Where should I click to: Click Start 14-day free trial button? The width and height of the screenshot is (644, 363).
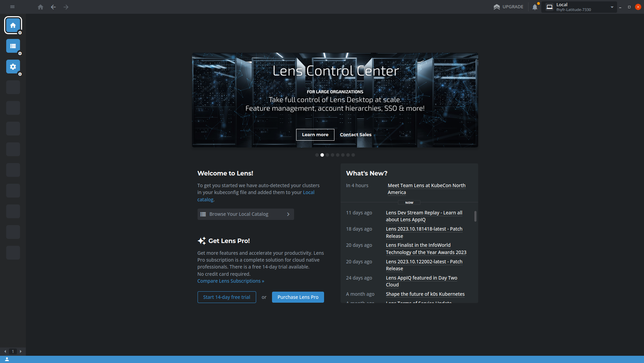227,297
